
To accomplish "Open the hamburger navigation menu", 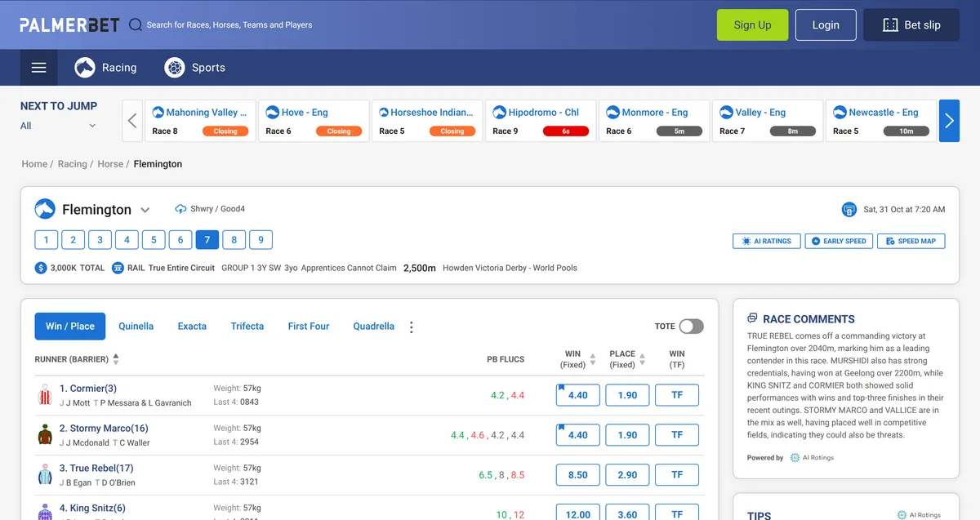I will point(38,68).
